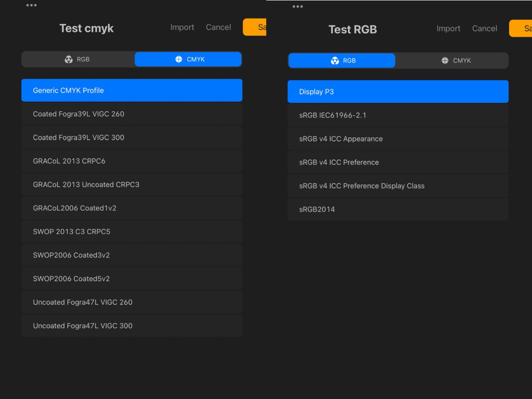Select GRACoL 2013 Uncoated CRPC3 profile
532x399 pixels.
click(x=132, y=184)
